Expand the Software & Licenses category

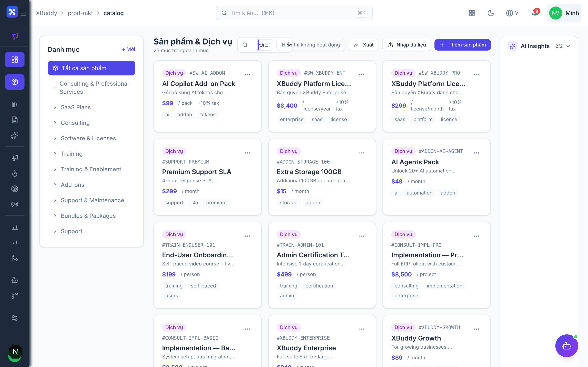88,138
